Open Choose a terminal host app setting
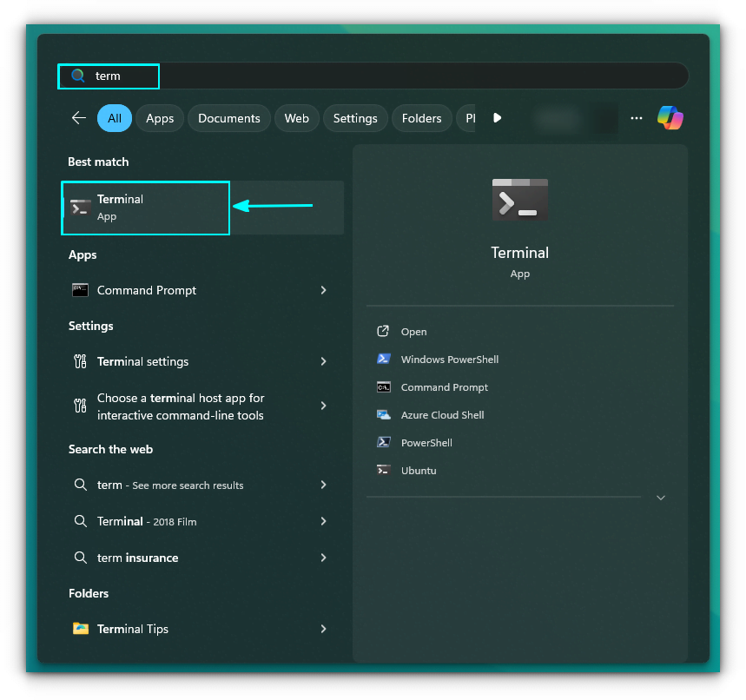Viewport: 746px width, 700px height. tap(203, 406)
